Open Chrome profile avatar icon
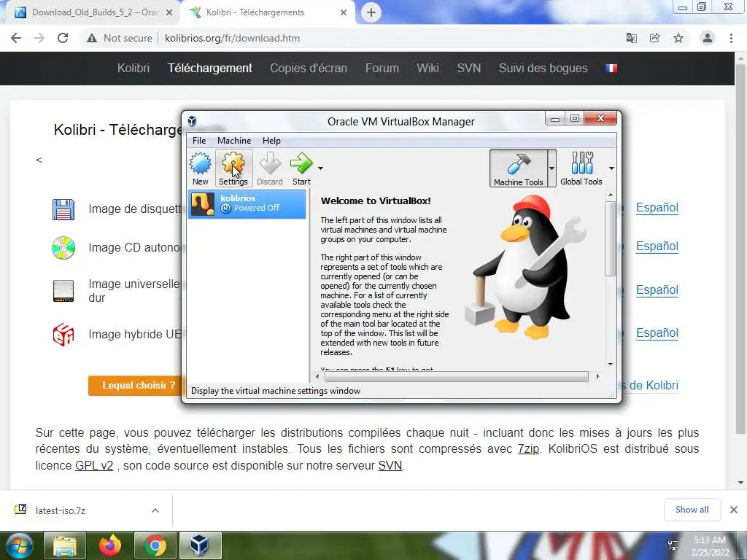The height and width of the screenshot is (560, 747). [708, 38]
